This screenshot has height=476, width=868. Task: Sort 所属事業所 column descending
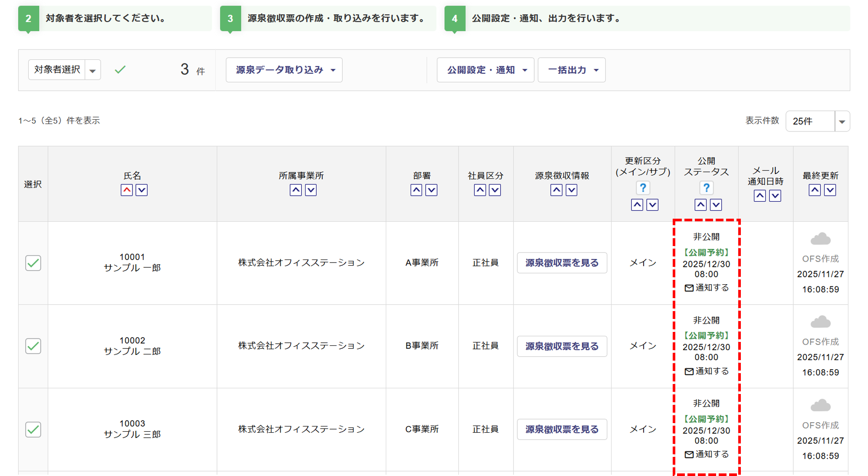(x=311, y=190)
